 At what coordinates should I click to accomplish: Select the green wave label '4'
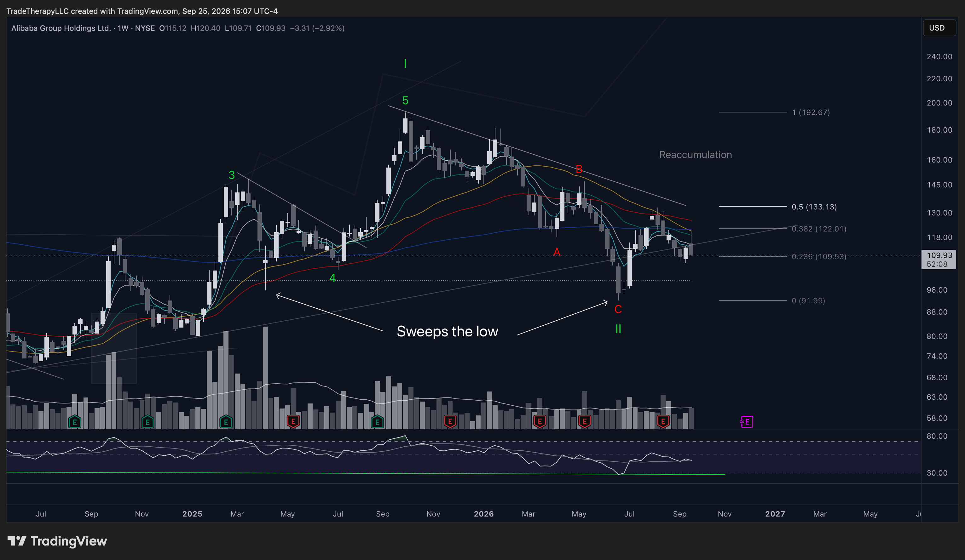click(x=332, y=278)
